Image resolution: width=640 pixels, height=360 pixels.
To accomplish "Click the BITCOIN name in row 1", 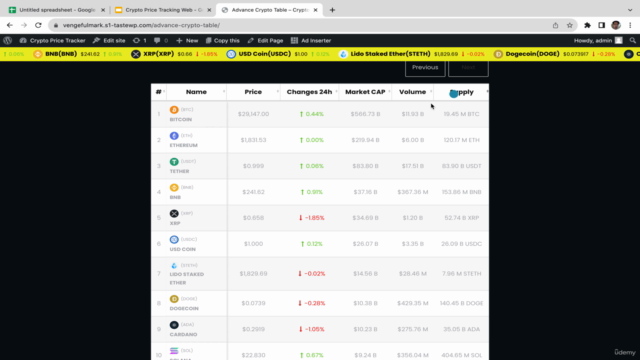I will pos(181,120).
